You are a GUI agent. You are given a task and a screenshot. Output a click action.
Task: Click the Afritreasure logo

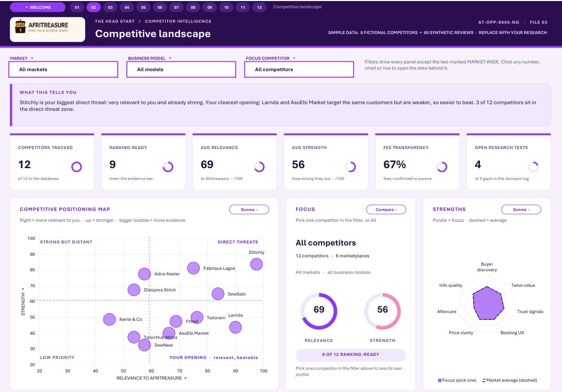[x=47, y=29]
